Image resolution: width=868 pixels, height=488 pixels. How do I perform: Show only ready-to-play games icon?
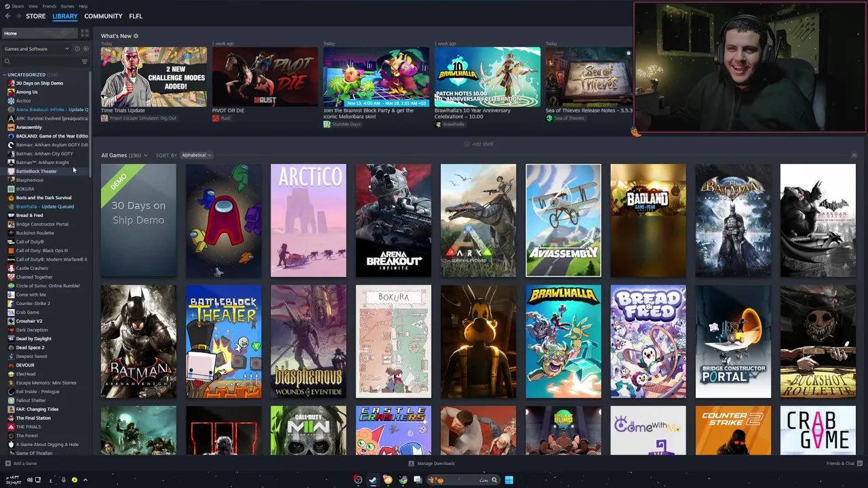[85, 49]
